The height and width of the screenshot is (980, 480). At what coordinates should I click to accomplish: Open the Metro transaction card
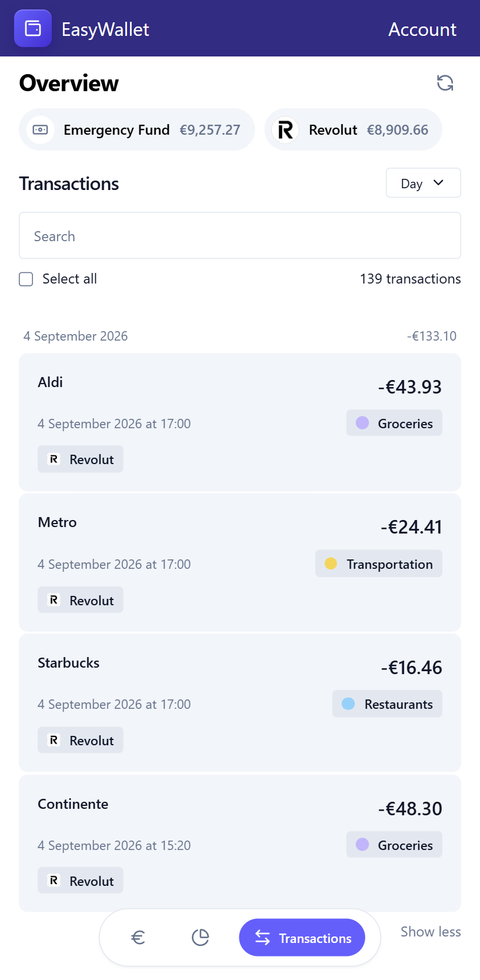click(x=240, y=563)
